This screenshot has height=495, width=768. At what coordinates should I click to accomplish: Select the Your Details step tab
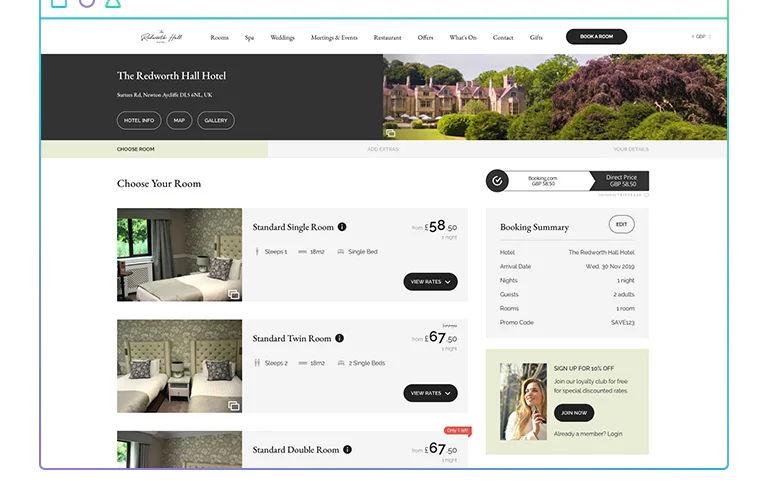[x=630, y=149]
